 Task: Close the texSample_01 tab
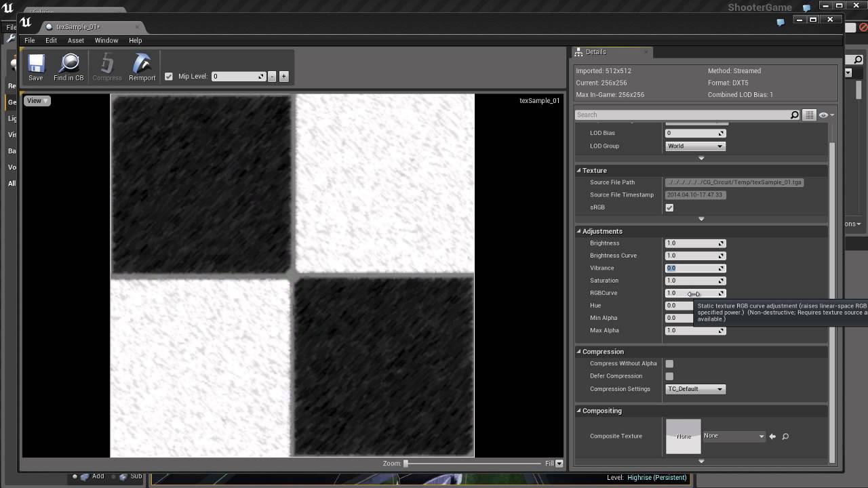[x=137, y=27]
